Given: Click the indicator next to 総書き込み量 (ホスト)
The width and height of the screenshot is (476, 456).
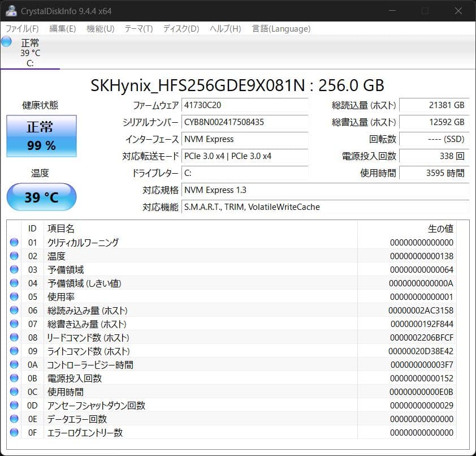Looking at the screenshot, I should click(14, 324).
